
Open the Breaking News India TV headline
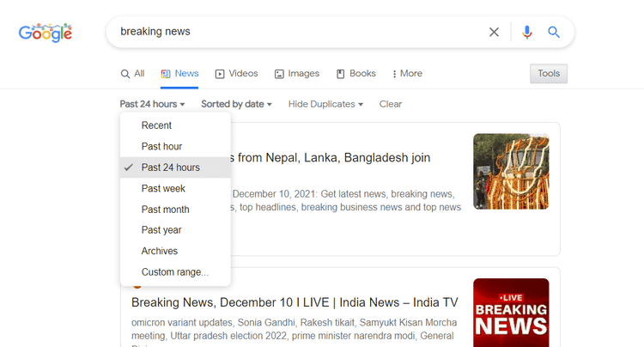click(x=295, y=302)
